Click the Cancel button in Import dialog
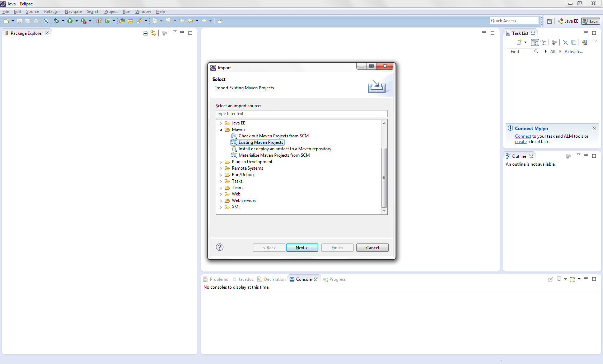Viewport: 603px width, 364px height. pos(372,248)
